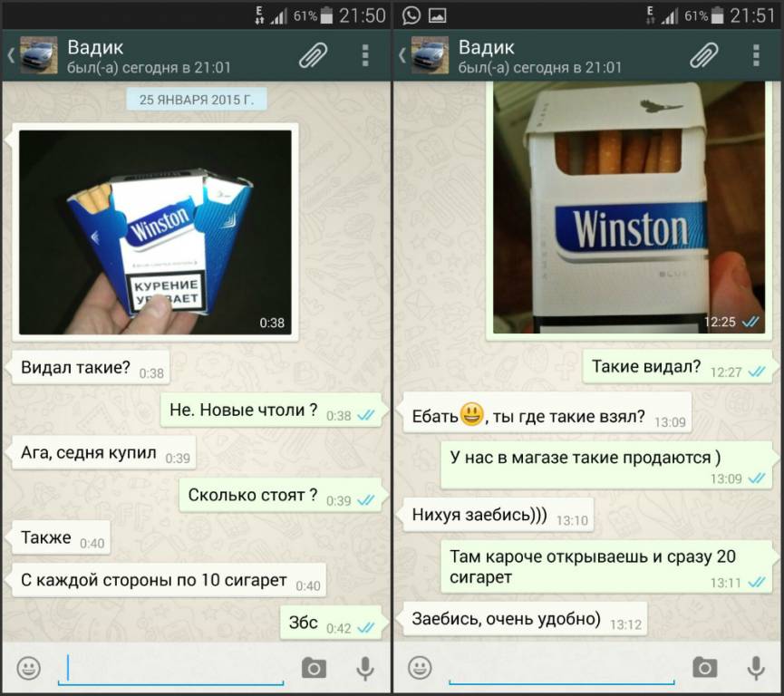Open attachment paperclip in right chat
The width and height of the screenshot is (784, 696).
point(704,55)
